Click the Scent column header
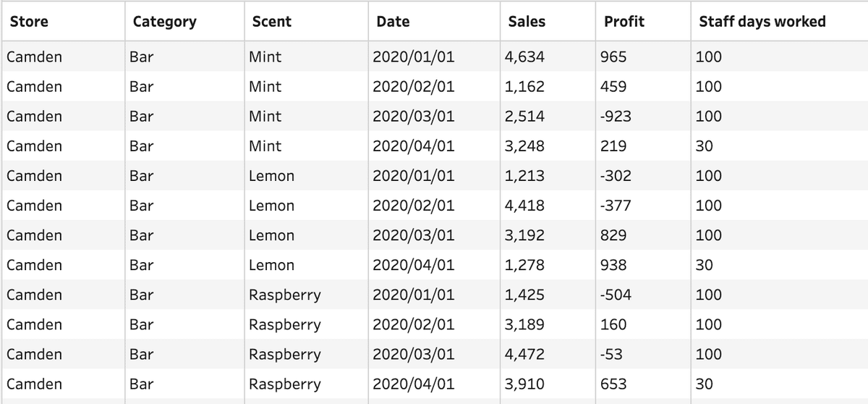The width and height of the screenshot is (868, 404). [271, 22]
